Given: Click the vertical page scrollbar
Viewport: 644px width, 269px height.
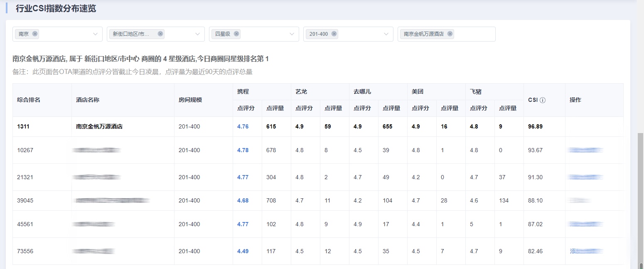Looking at the screenshot, I should tap(640, 200).
